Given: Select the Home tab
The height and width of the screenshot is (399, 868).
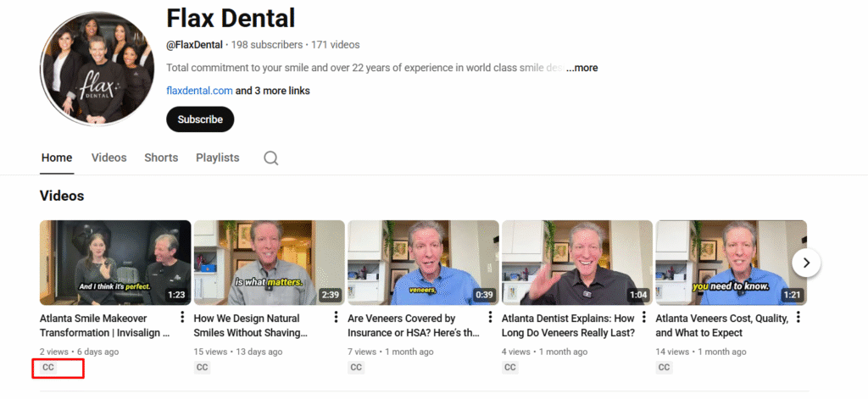Looking at the screenshot, I should 57,158.
